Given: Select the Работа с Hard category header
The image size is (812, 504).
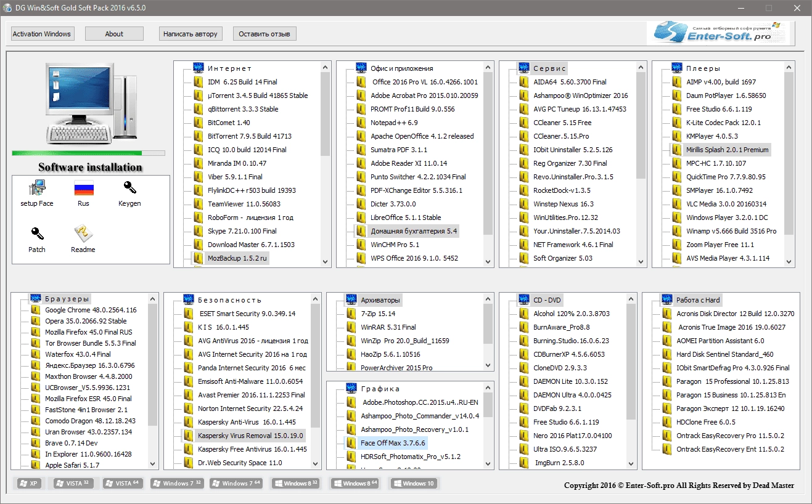Looking at the screenshot, I should coord(698,300).
